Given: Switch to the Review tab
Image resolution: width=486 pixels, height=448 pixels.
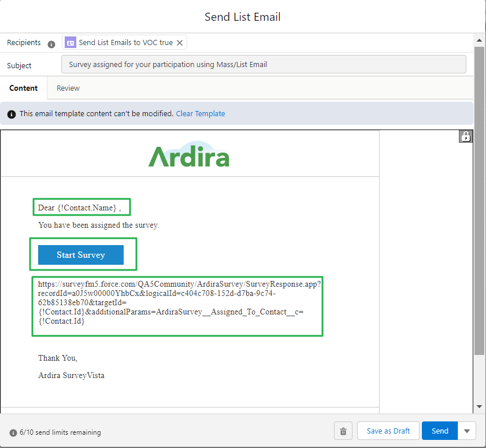Looking at the screenshot, I should tap(68, 88).
